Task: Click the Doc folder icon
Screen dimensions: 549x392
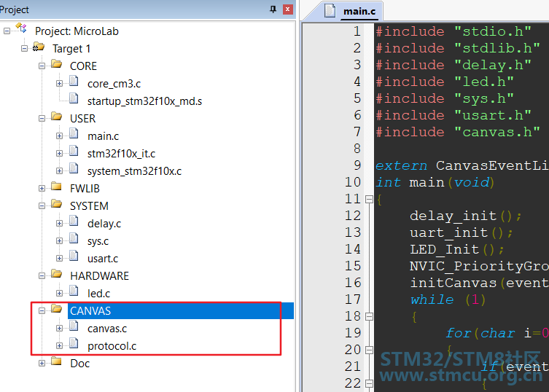Action: 56,361
